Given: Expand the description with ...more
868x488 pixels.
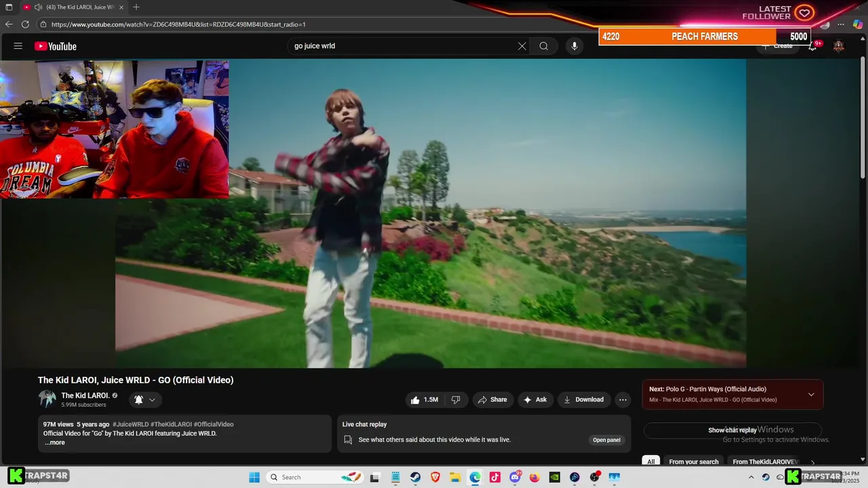Looking at the screenshot, I should coord(55,443).
